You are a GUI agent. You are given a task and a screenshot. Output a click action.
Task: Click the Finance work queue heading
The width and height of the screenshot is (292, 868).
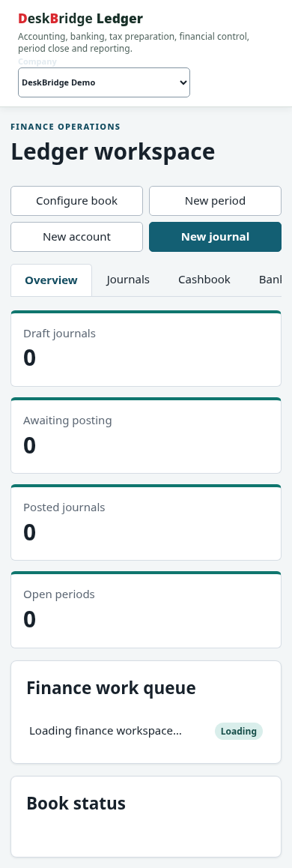(111, 688)
